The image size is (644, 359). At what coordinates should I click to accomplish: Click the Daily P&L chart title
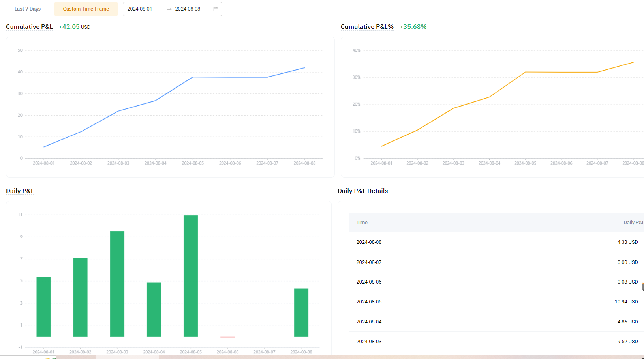[20, 191]
